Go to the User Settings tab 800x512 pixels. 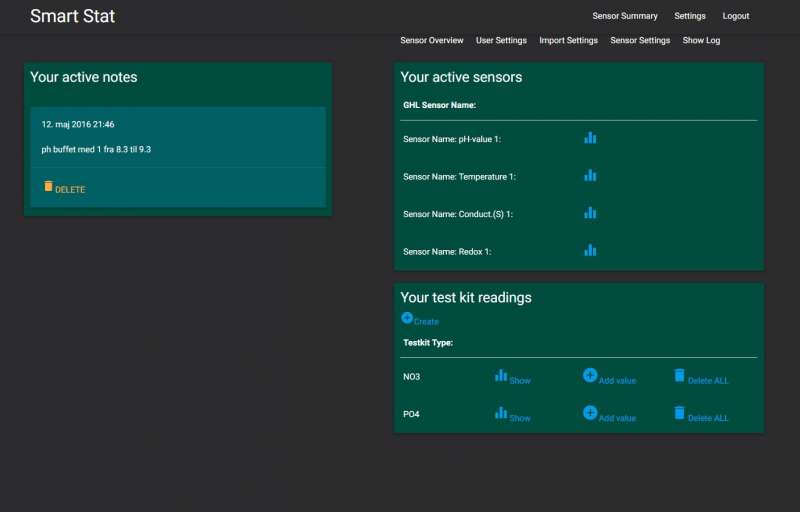pyautogui.click(x=501, y=41)
